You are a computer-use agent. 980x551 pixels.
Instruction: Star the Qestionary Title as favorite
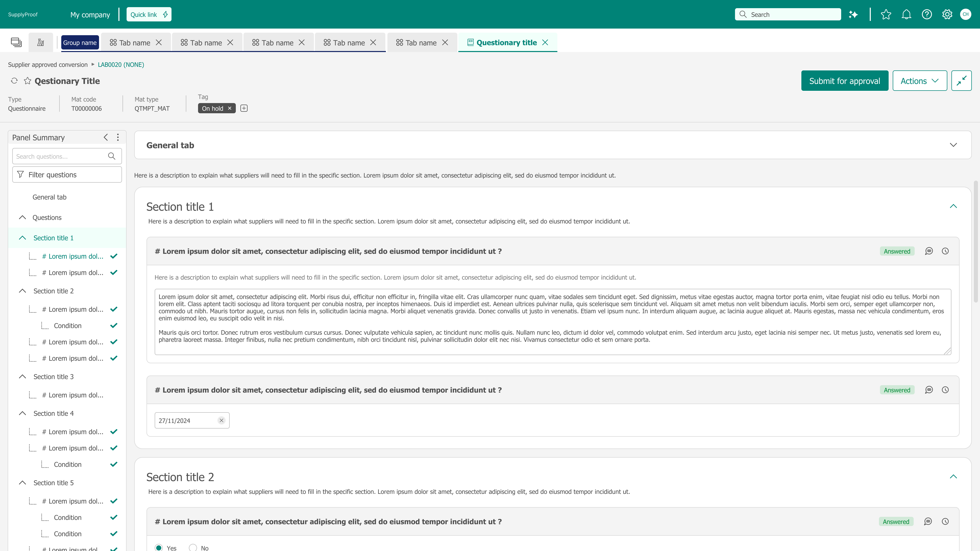click(x=27, y=81)
